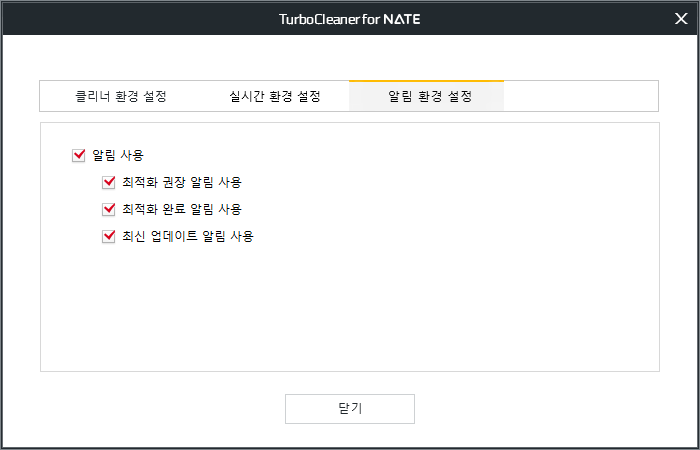The height and width of the screenshot is (450, 700).
Task: Close the TurboCleaner window with X
Action: pyautogui.click(x=681, y=19)
